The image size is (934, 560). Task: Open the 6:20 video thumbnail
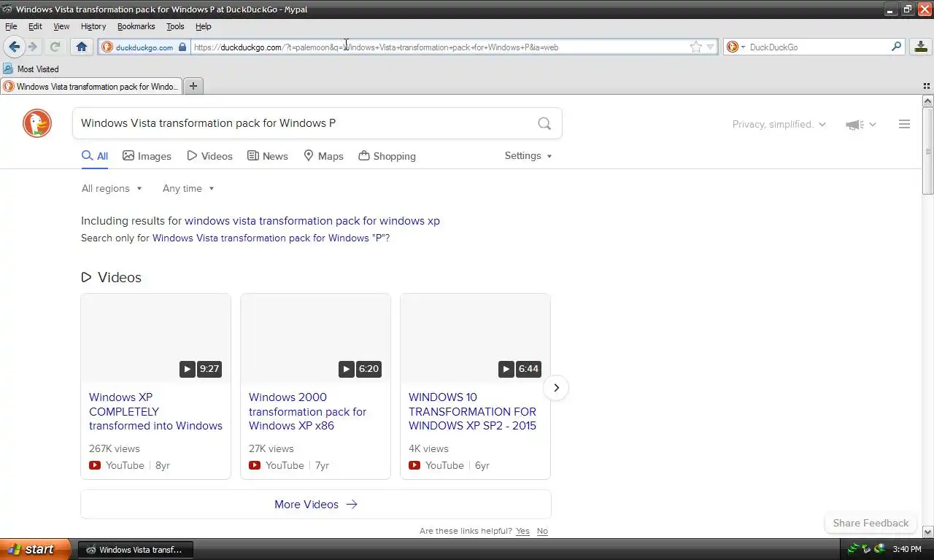pyautogui.click(x=315, y=338)
